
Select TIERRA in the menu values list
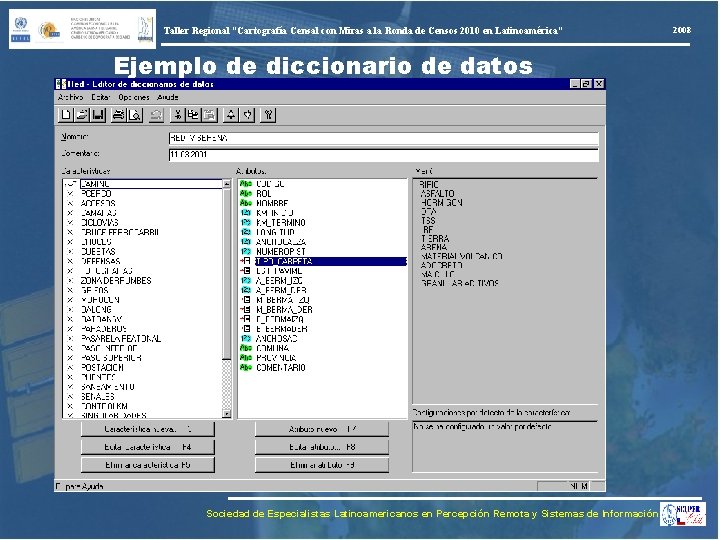(x=435, y=239)
